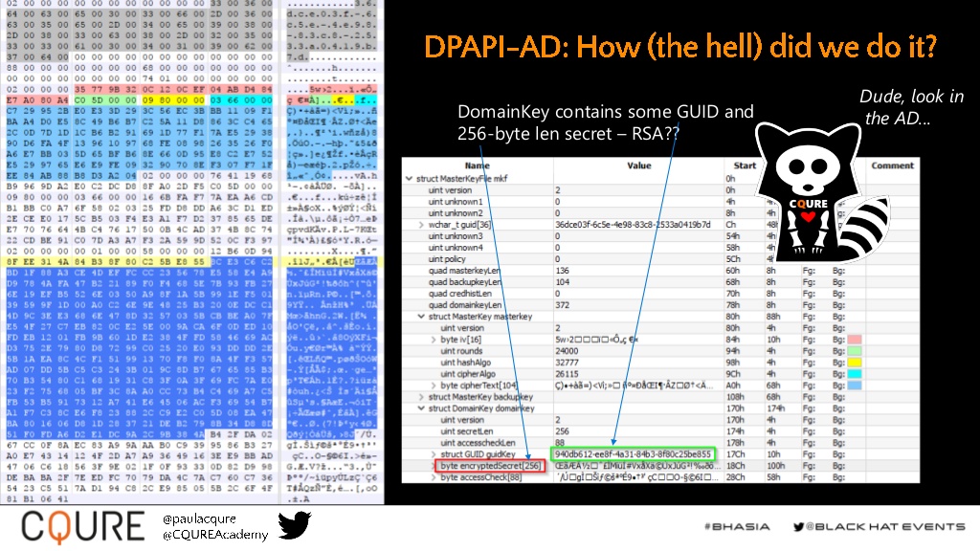Click the @BLACK HAT EVENTS handle
This screenshot has width=980, height=551.
885,527
